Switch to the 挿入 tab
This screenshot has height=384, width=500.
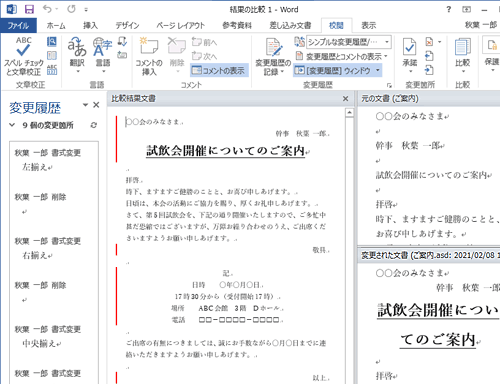(x=90, y=25)
